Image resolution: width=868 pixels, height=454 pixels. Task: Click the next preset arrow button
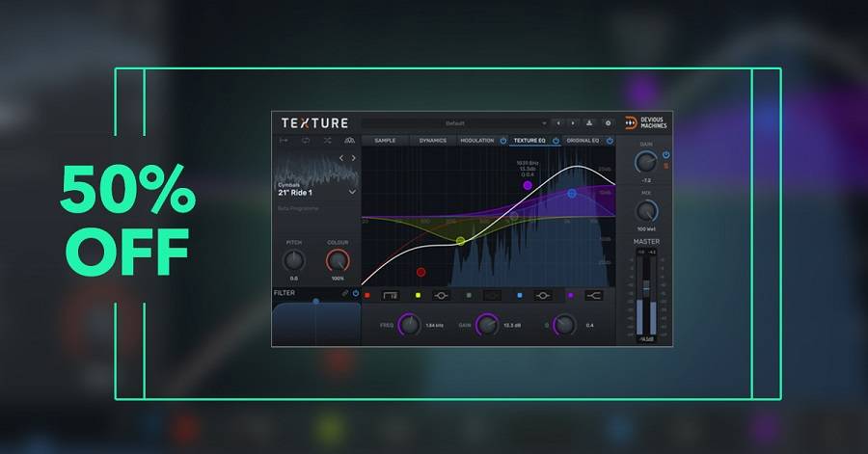[x=572, y=123]
